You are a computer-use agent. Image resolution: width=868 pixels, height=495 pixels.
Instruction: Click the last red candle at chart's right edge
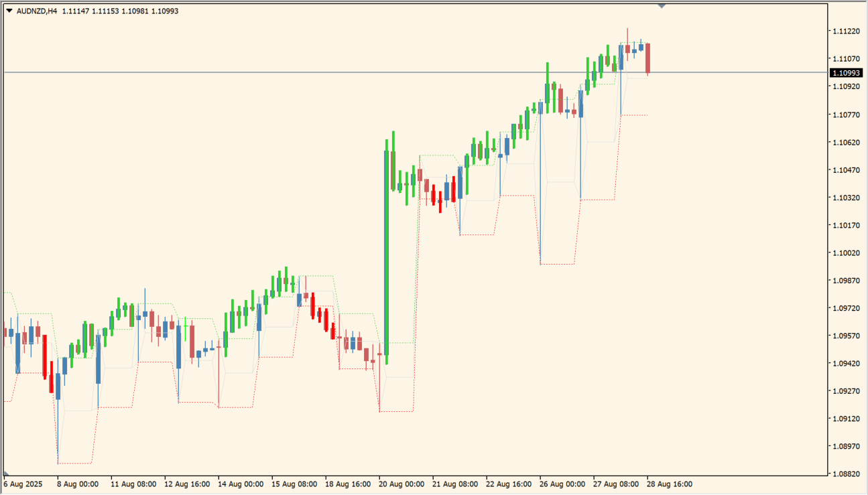coord(648,58)
